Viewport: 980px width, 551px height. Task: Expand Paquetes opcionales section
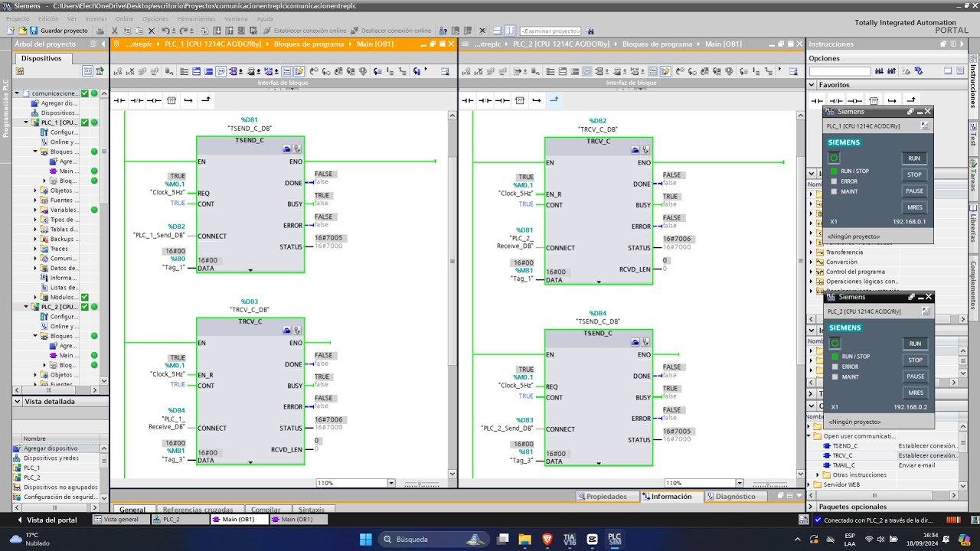click(x=812, y=507)
